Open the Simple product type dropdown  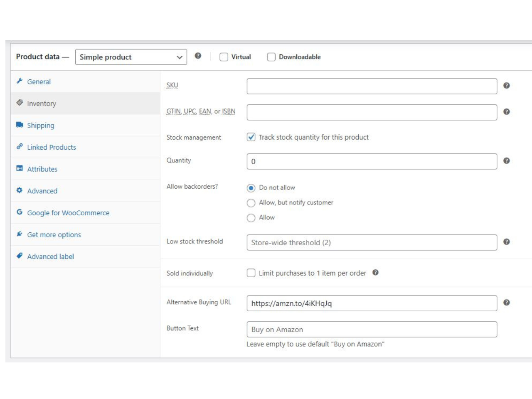(x=131, y=57)
